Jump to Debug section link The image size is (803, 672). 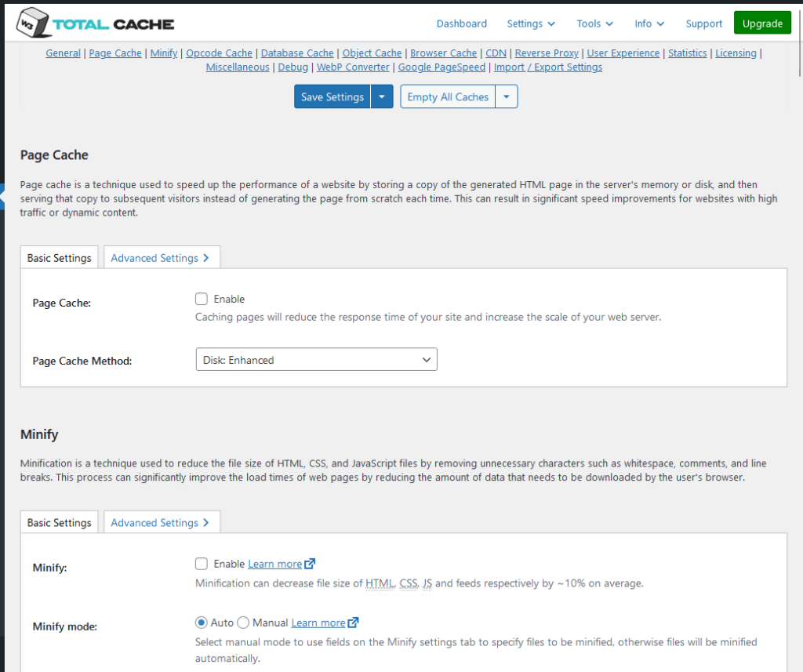tap(293, 67)
